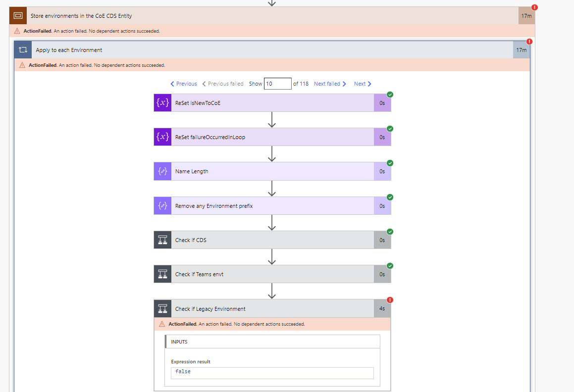Click the warning triangle in Check if Legacy error banner
574x392 pixels.
pos(162,324)
